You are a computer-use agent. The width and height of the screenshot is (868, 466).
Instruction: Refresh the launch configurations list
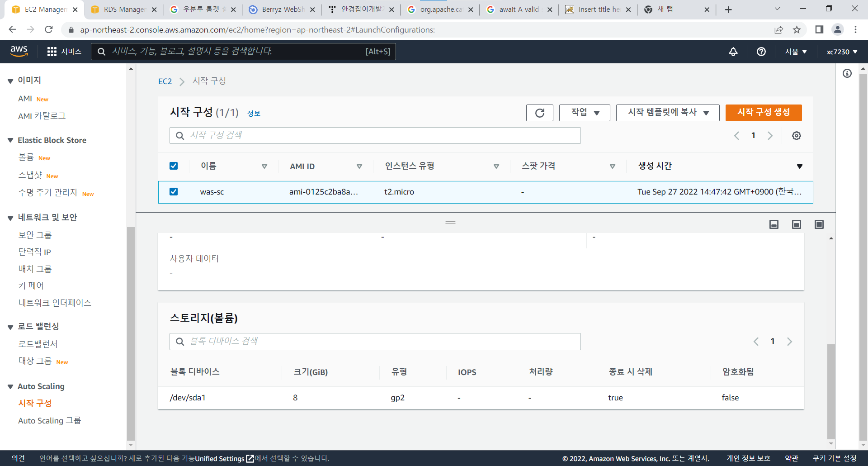click(x=540, y=113)
